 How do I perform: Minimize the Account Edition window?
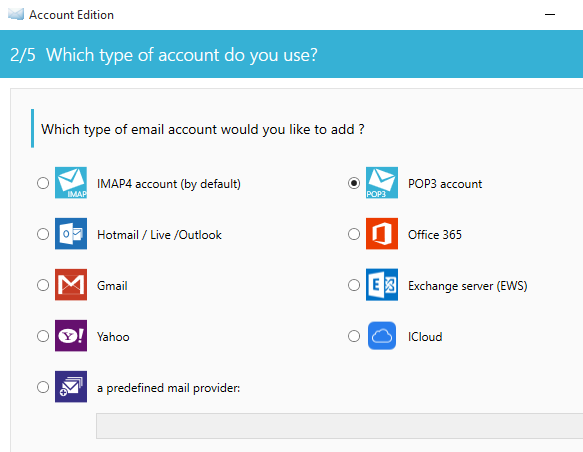click(x=550, y=14)
